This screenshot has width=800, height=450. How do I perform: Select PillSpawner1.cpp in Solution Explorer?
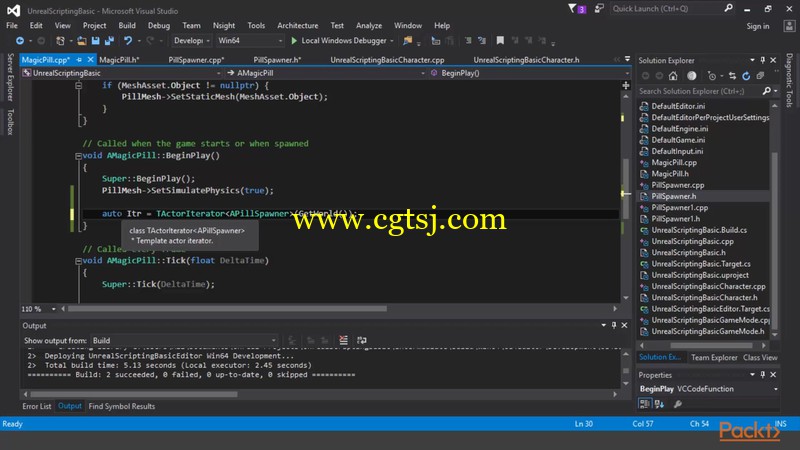680,207
